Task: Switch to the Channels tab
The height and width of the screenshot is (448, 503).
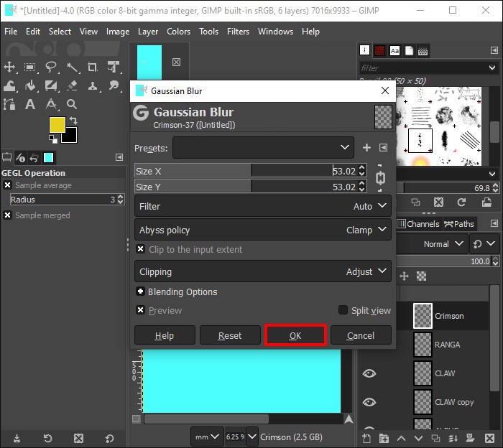Action: (x=418, y=224)
